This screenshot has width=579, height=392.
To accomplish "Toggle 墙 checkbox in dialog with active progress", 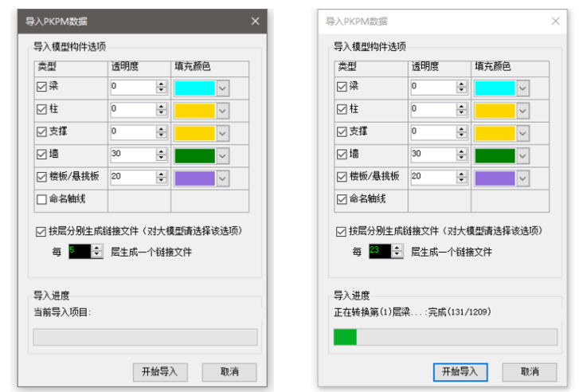I will pyautogui.click(x=342, y=154).
